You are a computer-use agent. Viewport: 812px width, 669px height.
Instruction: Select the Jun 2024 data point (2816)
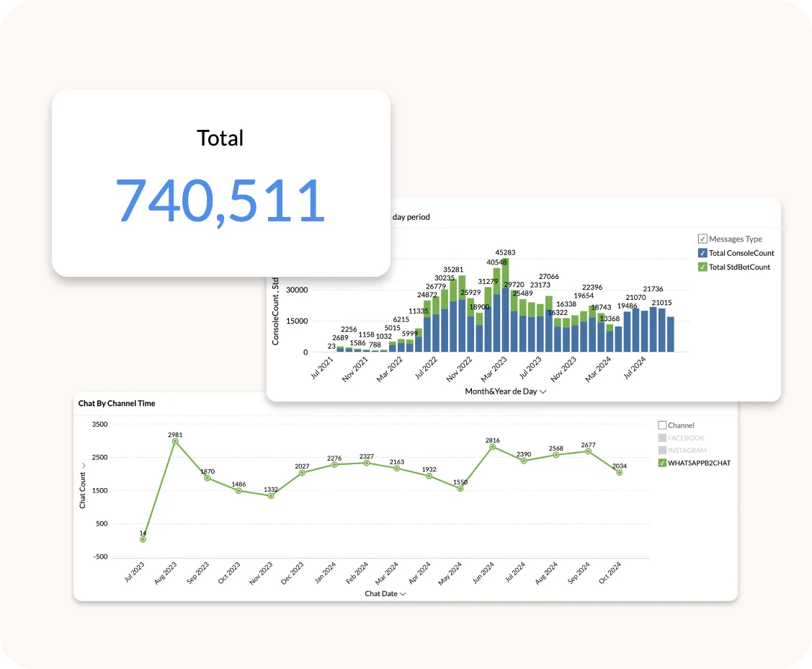(492, 447)
